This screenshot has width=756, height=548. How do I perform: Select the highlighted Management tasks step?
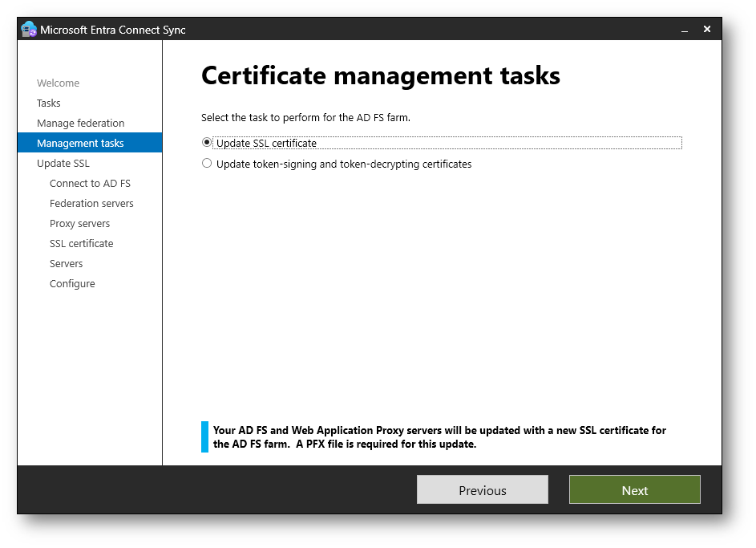point(80,143)
